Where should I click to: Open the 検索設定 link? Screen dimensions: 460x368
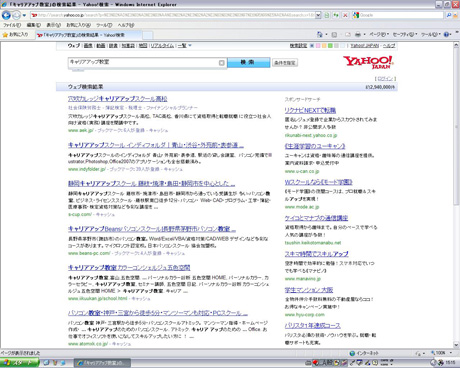pos(298,46)
